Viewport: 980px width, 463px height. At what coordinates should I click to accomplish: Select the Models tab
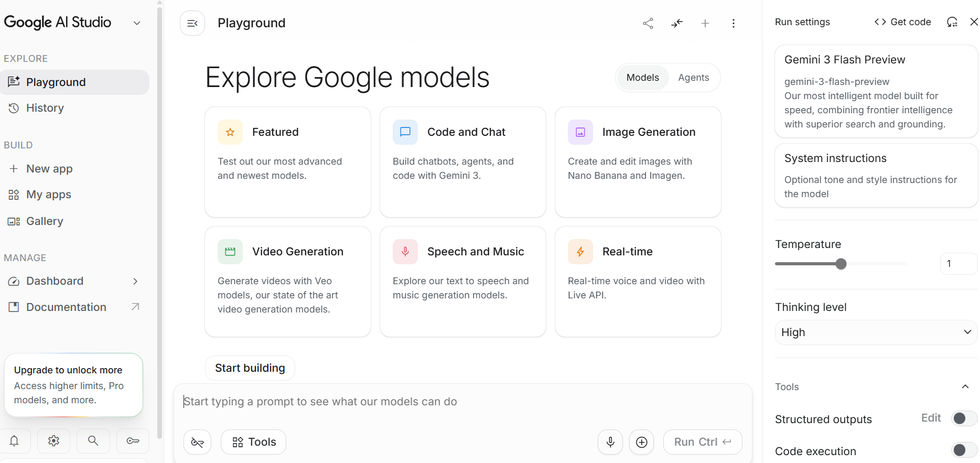(642, 78)
